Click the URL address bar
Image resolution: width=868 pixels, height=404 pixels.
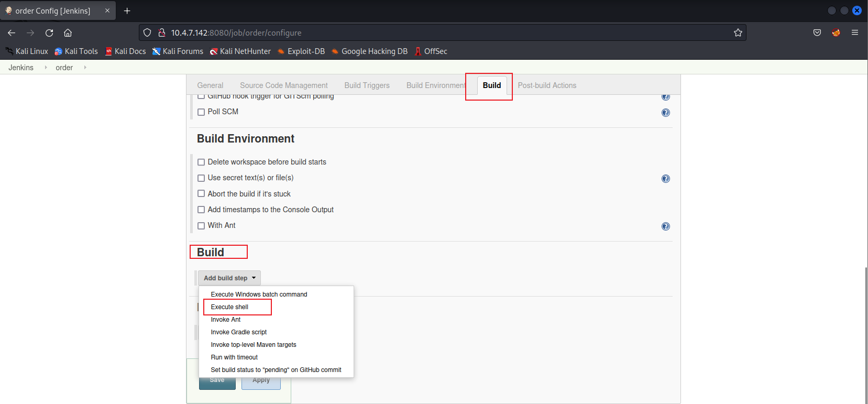443,32
